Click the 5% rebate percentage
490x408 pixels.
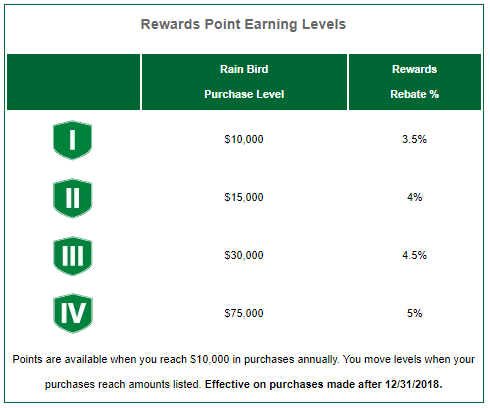[414, 313]
